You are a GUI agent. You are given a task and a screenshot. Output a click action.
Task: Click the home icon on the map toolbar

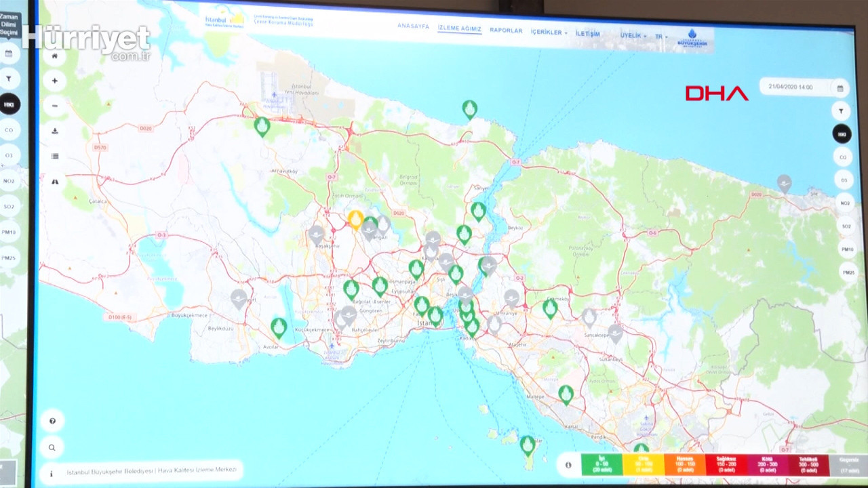[54, 56]
